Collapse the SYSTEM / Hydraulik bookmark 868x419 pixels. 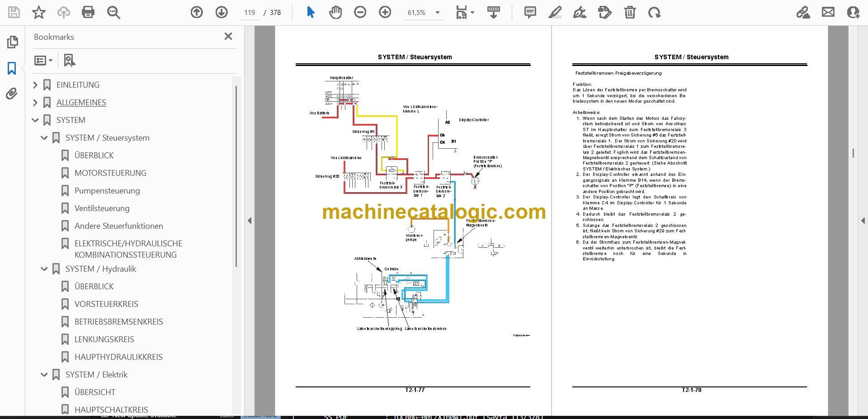(x=44, y=269)
